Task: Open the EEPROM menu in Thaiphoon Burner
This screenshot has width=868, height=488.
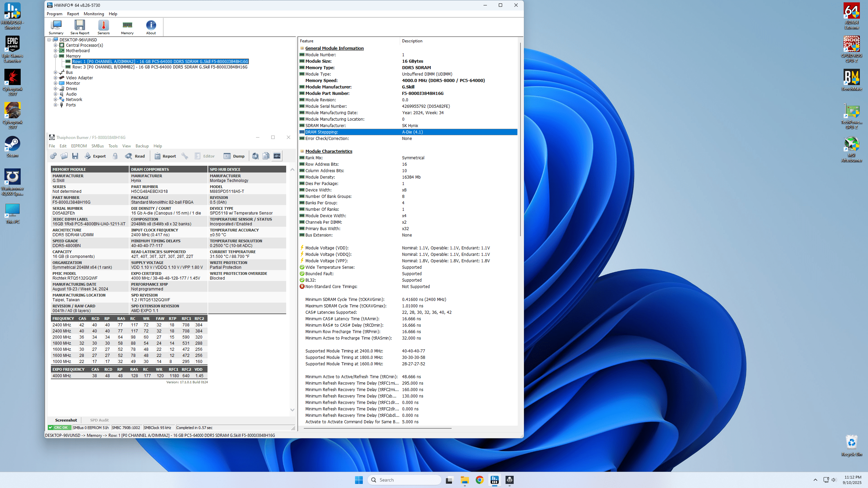Action: point(79,146)
